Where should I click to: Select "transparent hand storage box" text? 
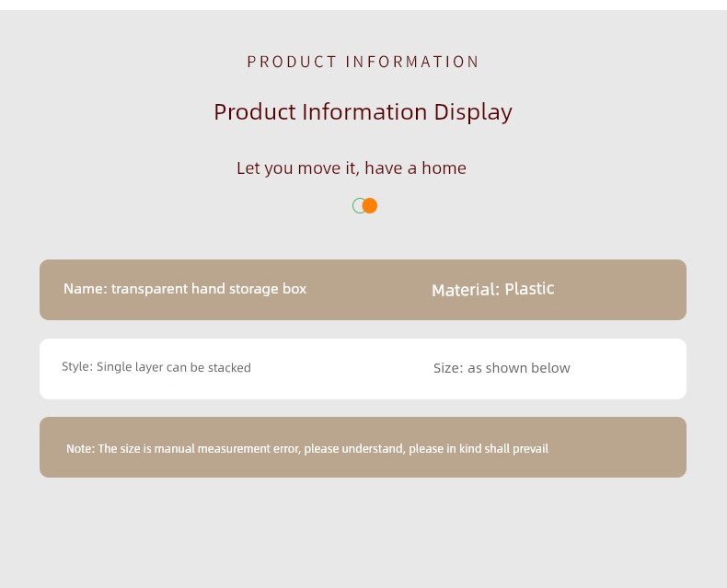(x=209, y=289)
